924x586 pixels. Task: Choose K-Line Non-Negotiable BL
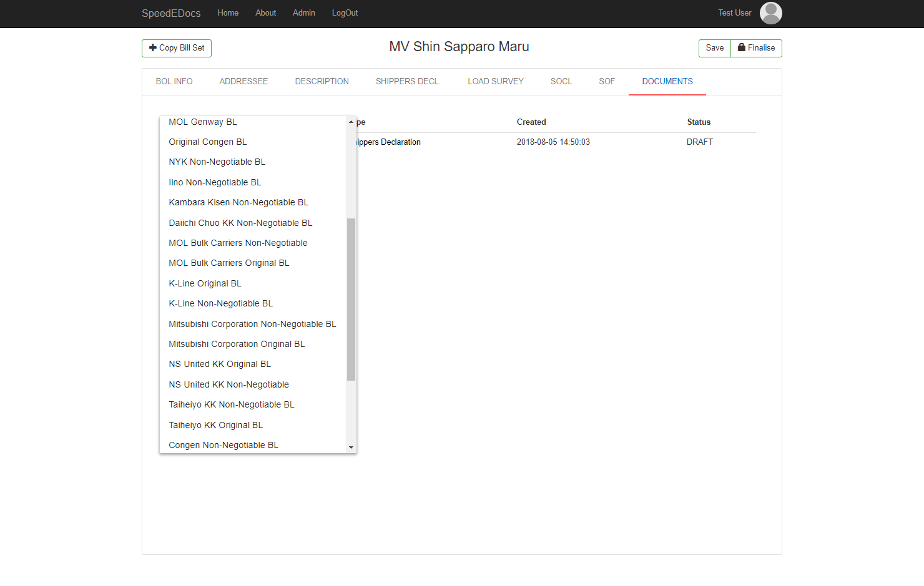pos(253,304)
